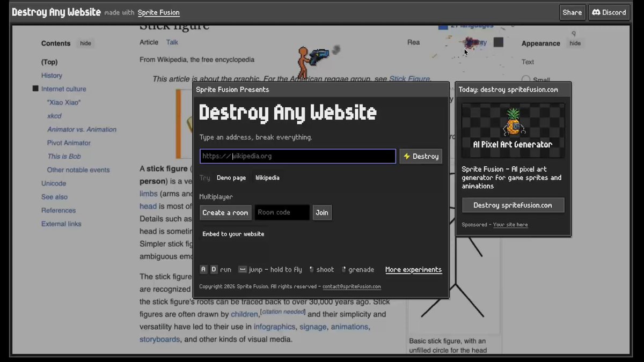
Task: Follow the Your site here link
Action: click(x=510, y=225)
